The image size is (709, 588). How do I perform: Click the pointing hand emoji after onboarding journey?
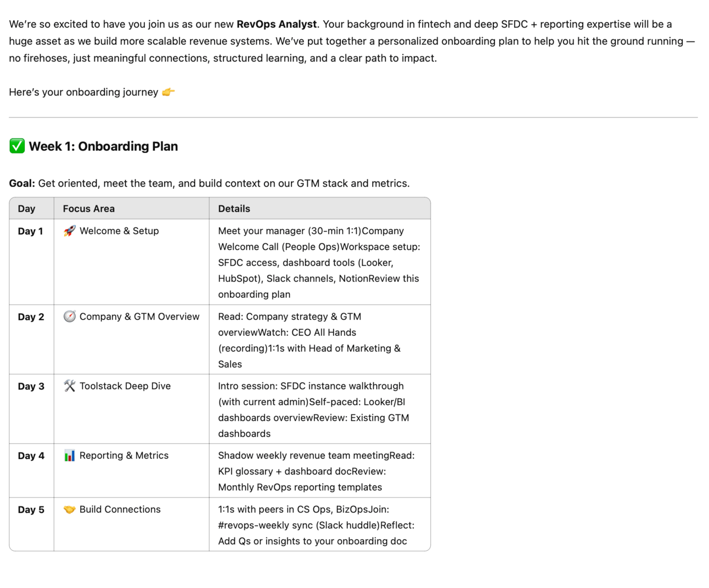pyautogui.click(x=168, y=92)
